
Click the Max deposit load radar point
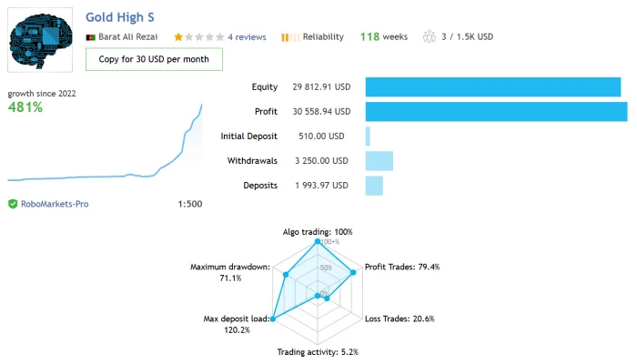pos(273,318)
